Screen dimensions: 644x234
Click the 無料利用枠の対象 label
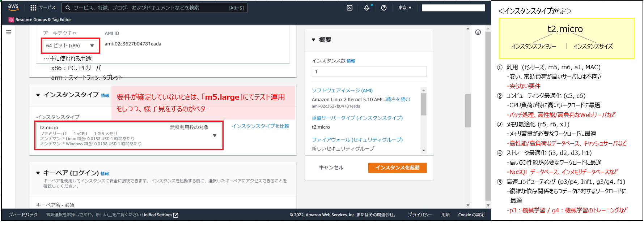click(x=189, y=127)
